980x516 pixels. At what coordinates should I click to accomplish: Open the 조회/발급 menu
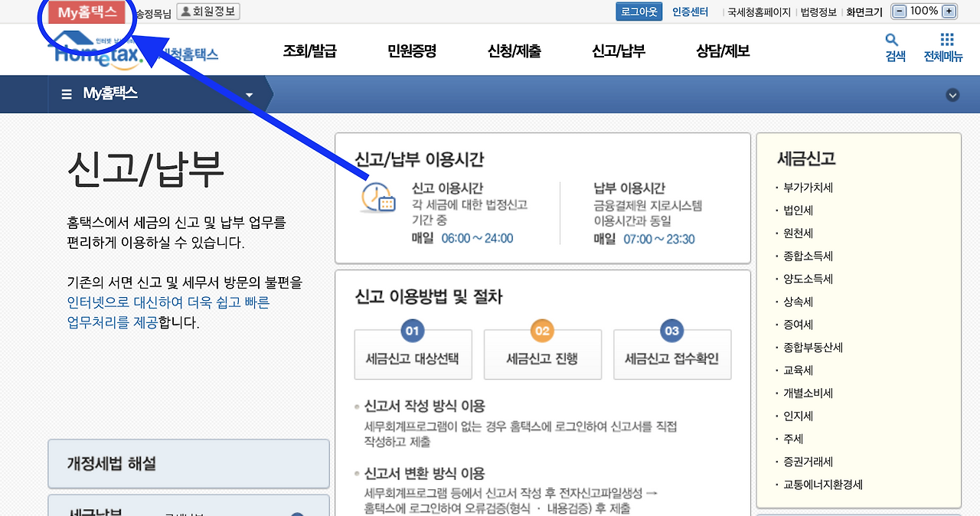click(x=310, y=50)
